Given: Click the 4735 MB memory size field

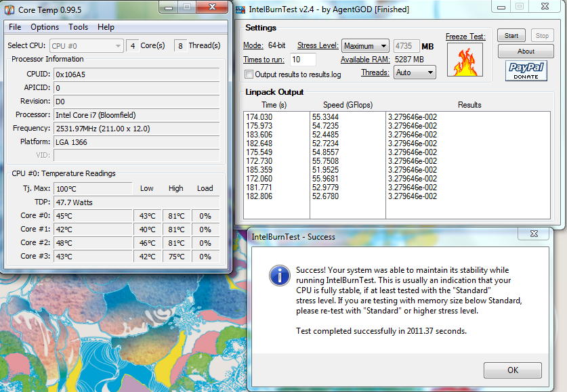Looking at the screenshot, I should 406,46.
